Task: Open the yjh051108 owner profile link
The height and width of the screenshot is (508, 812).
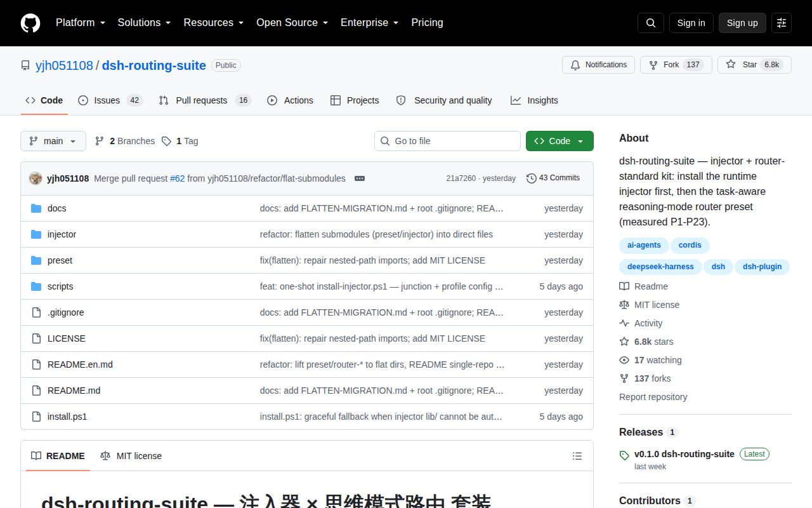Action: [64, 65]
